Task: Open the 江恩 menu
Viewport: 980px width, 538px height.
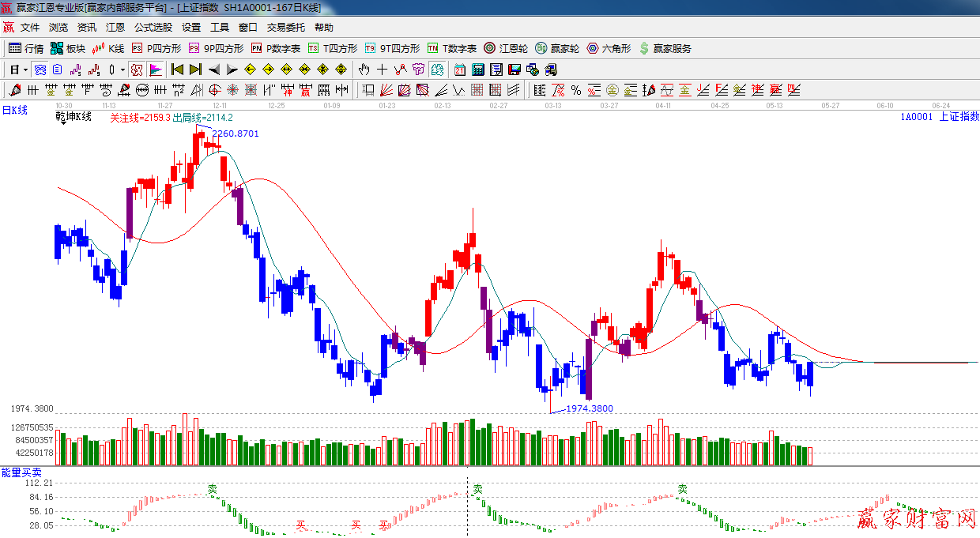Action: 115,28
